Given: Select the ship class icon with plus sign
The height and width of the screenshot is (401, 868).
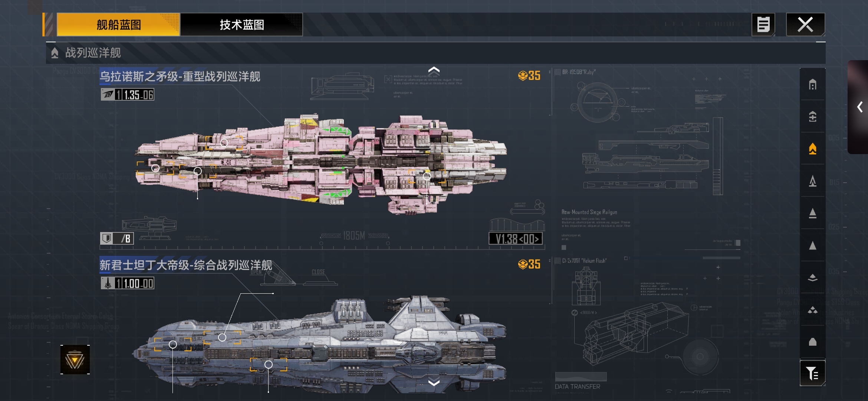Looking at the screenshot, I should 812,117.
